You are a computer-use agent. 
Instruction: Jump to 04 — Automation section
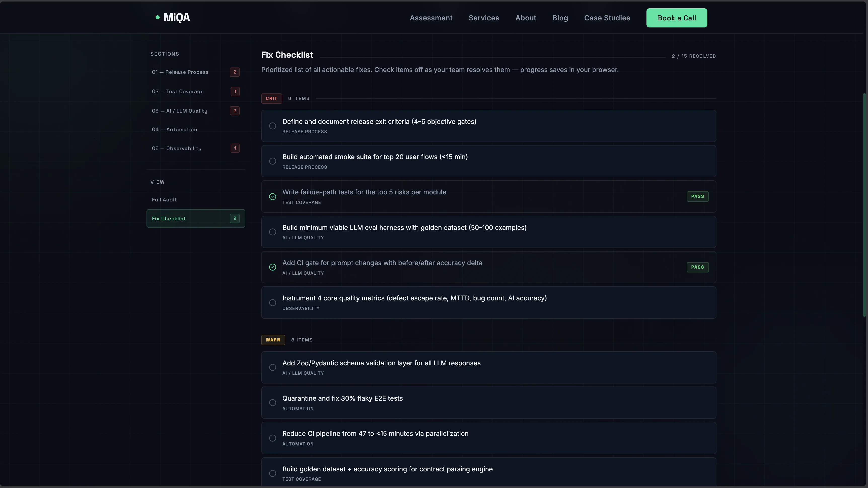pos(195,129)
